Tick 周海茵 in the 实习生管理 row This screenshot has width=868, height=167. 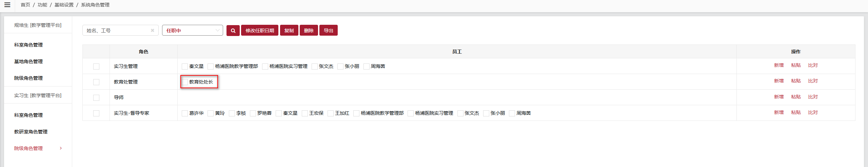coord(367,66)
